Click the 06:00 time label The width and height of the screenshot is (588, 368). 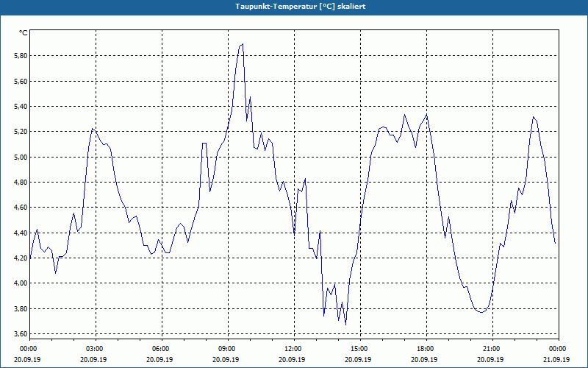click(162, 349)
